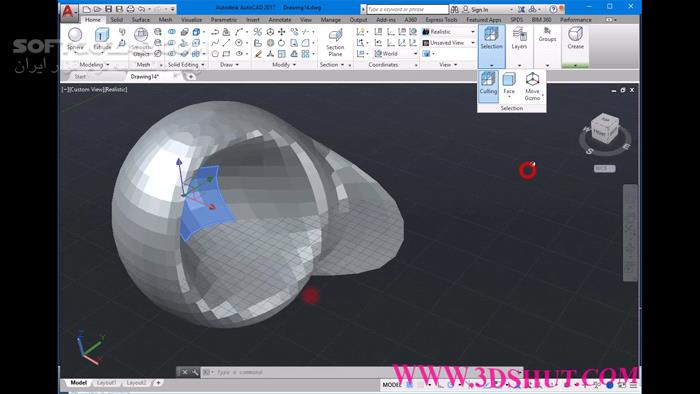Open the Realistic visual style dropdown
This screenshot has height=394, width=700.
449,32
